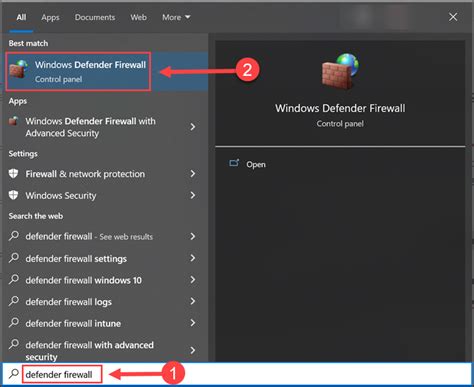
Task: Expand the Firewall & network protection chevron
Action: click(193, 173)
